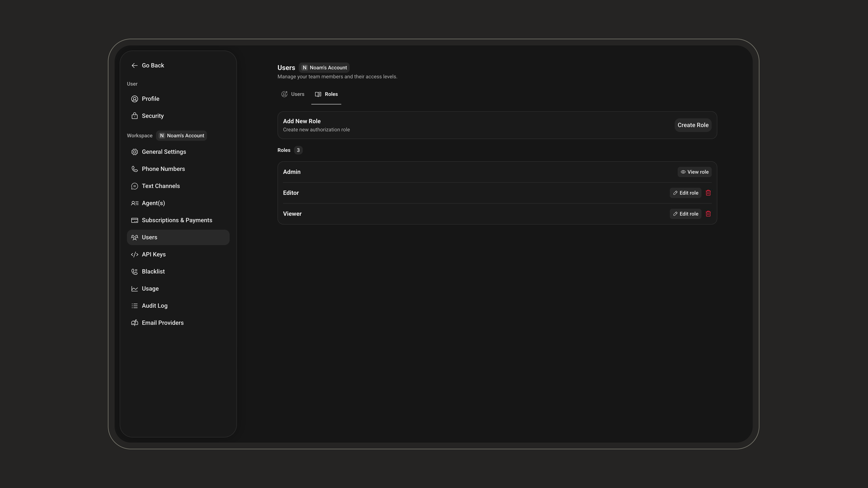Click Edit role for Viewer
Image resolution: width=868 pixels, height=488 pixels.
(x=685, y=214)
